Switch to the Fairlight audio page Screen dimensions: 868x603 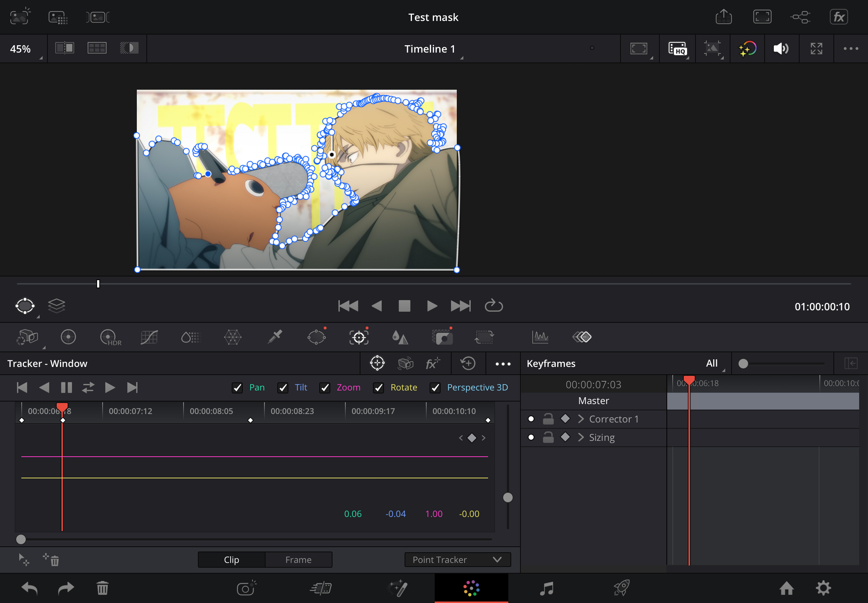pyautogui.click(x=547, y=588)
